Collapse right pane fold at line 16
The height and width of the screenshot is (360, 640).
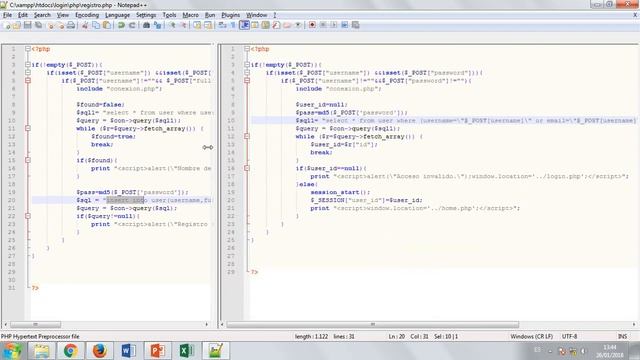(x=247, y=168)
